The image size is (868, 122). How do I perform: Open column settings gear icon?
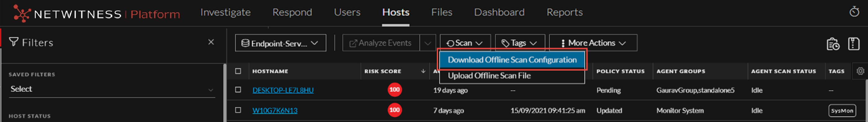point(860,71)
